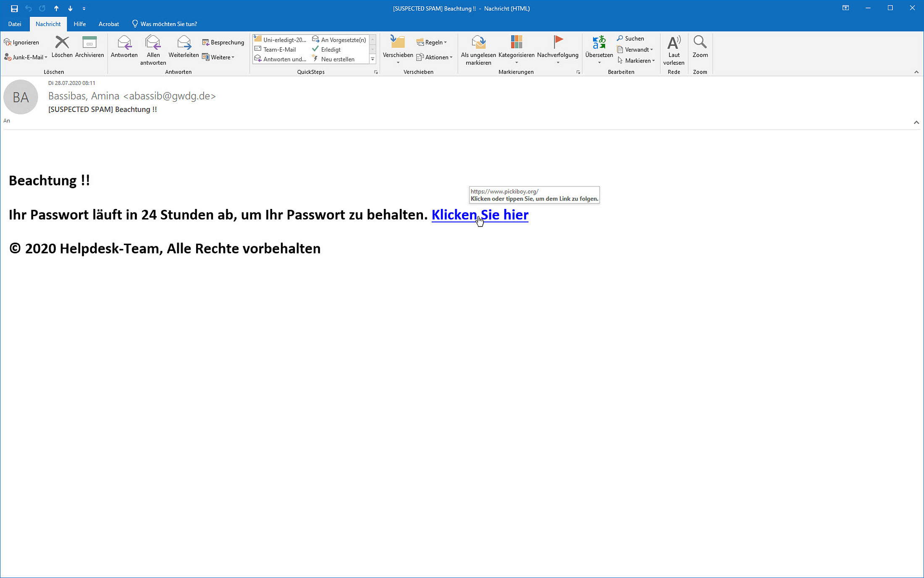Collapse the message header chevron
The height and width of the screenshot is (578, 924).
[x=916, y=122]
